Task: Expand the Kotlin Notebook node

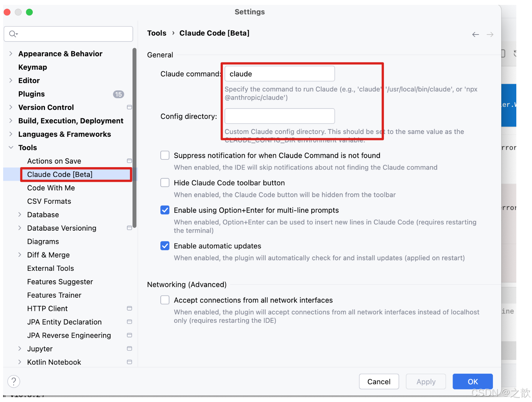Action: click(x=20, y=362)
